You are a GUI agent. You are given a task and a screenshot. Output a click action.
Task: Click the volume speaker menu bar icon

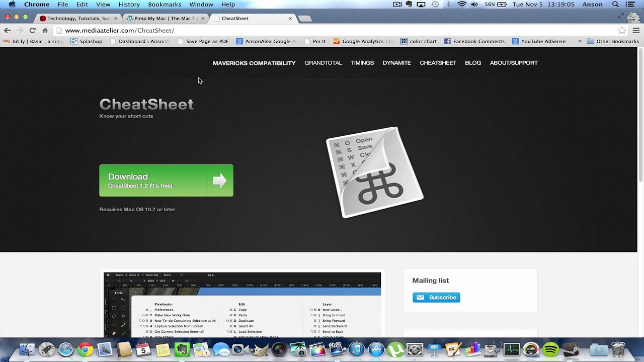click(x=474, y=5)
